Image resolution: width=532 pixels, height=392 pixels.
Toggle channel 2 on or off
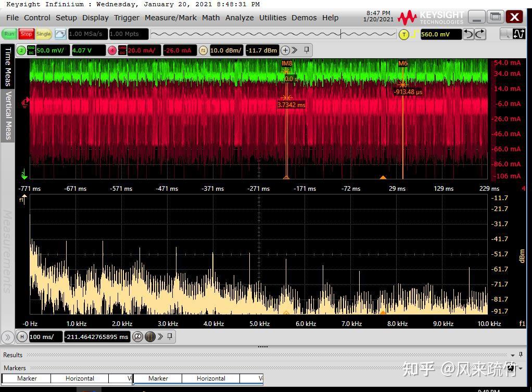coord(21,50)
